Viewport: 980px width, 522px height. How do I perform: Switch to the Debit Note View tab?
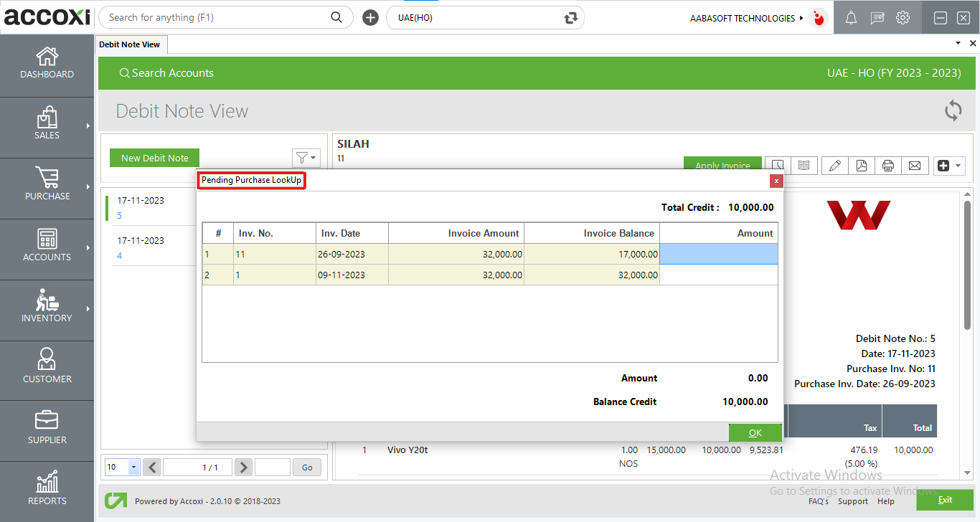click(131, 44)
